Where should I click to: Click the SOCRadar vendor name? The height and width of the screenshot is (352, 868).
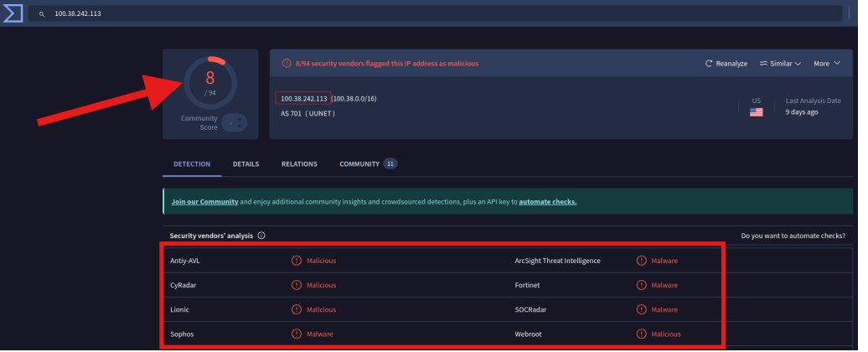point(530,310)
